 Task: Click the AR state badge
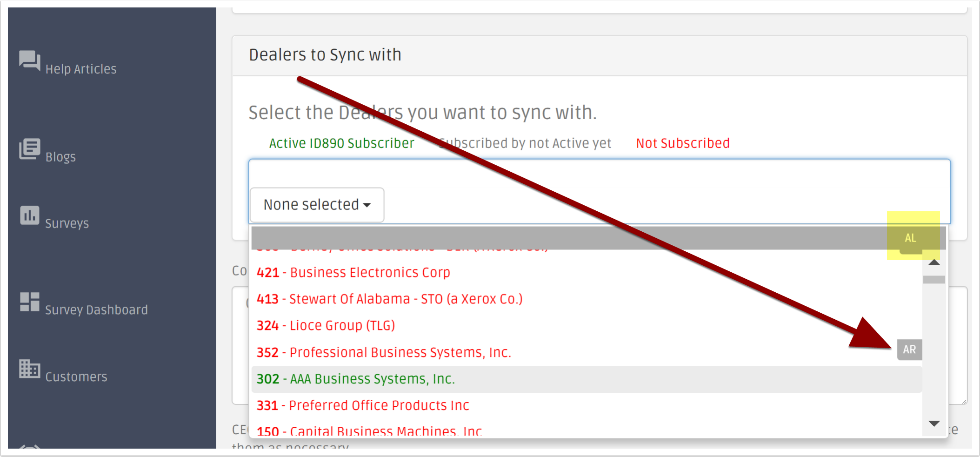tap(909, 349)
